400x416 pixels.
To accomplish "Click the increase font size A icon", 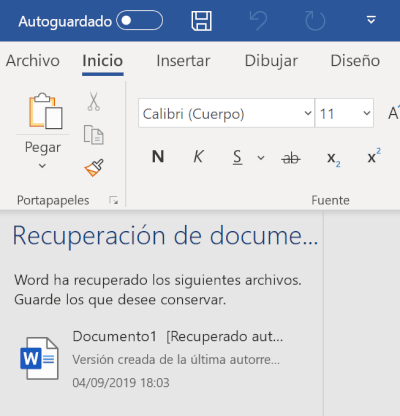I will coord(394,113).
